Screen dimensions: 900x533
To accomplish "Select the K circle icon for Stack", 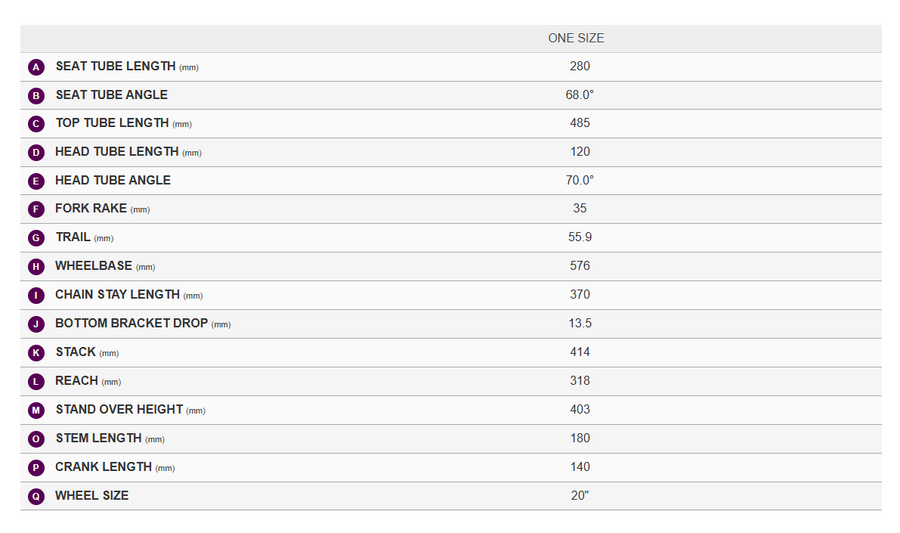I will [36, 353].
